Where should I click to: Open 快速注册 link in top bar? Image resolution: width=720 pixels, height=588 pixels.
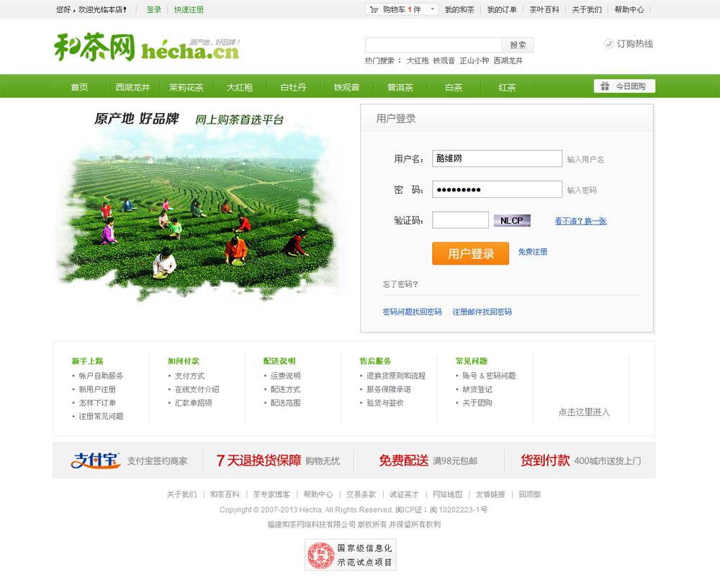[x=189, y=10]
